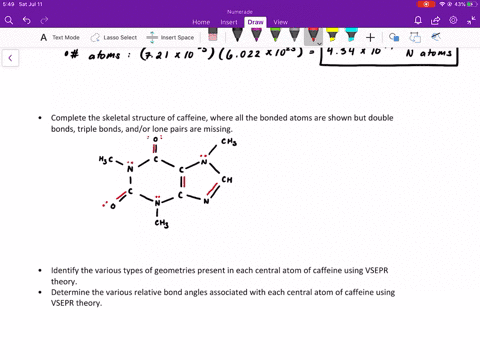Click the text 'Complete the skeletal structure of caffeine'
Screen dimensions: 480x360
[x=129, y=118]
